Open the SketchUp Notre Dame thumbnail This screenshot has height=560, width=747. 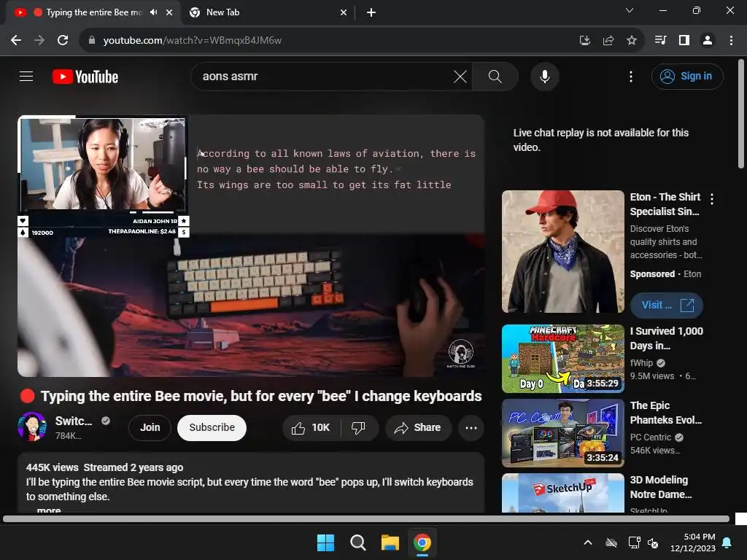point(563,493)
